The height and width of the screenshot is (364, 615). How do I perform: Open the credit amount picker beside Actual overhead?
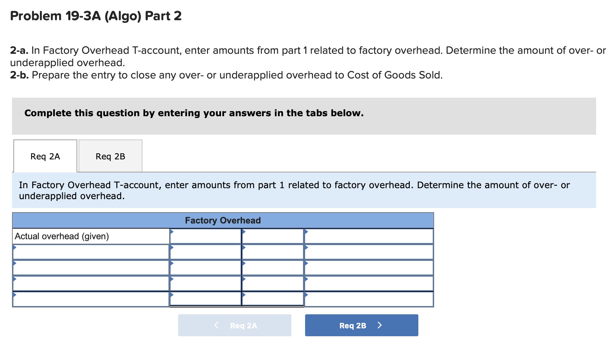click(x=244, y=232)
